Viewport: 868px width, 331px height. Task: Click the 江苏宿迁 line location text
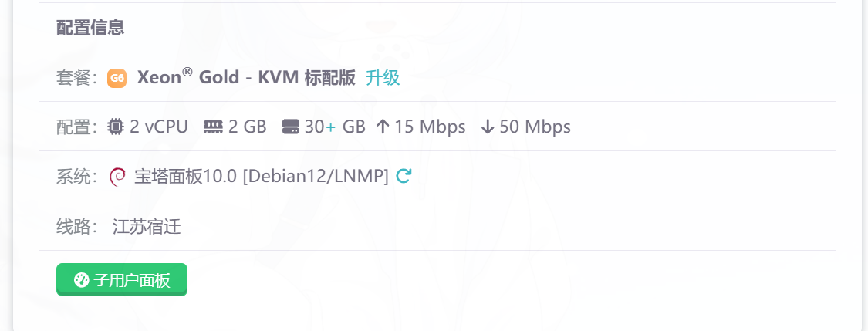(x=147, y=226)
